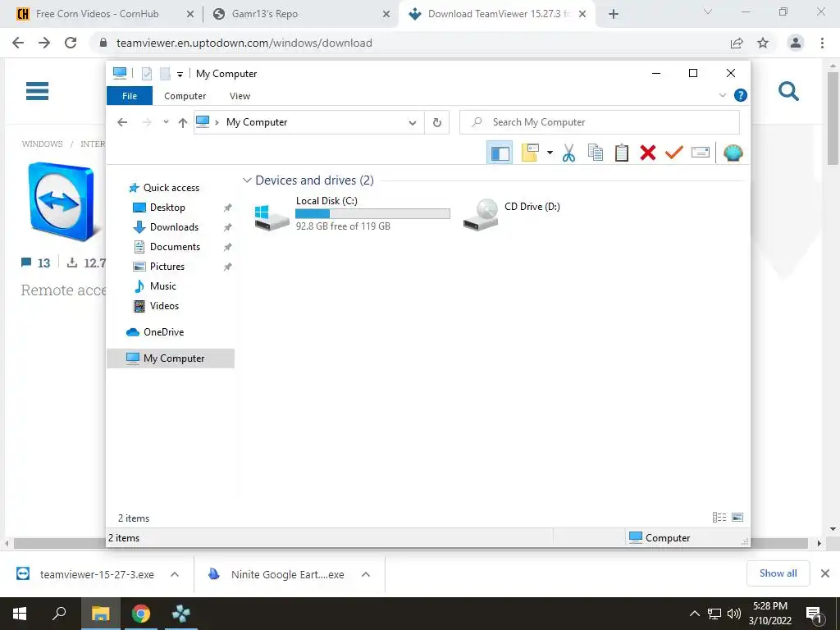Click Chrome reload page button
Viewport: 840px width, 630px height.
click(x=71, y=43)
